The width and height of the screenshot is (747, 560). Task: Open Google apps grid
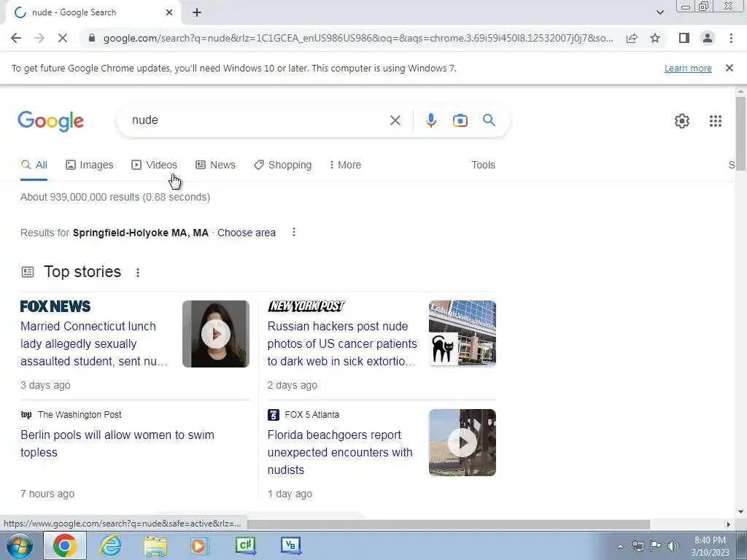716,121
